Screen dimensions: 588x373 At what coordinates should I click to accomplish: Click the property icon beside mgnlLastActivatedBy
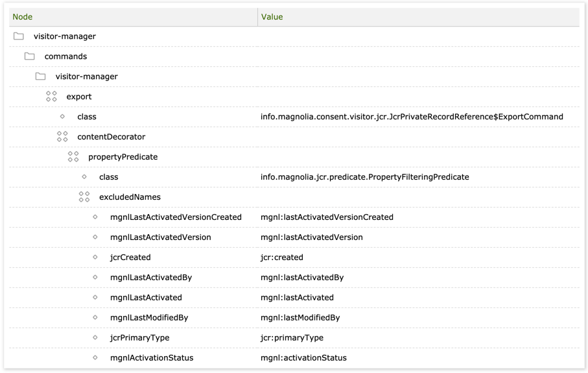pos(95,277)
